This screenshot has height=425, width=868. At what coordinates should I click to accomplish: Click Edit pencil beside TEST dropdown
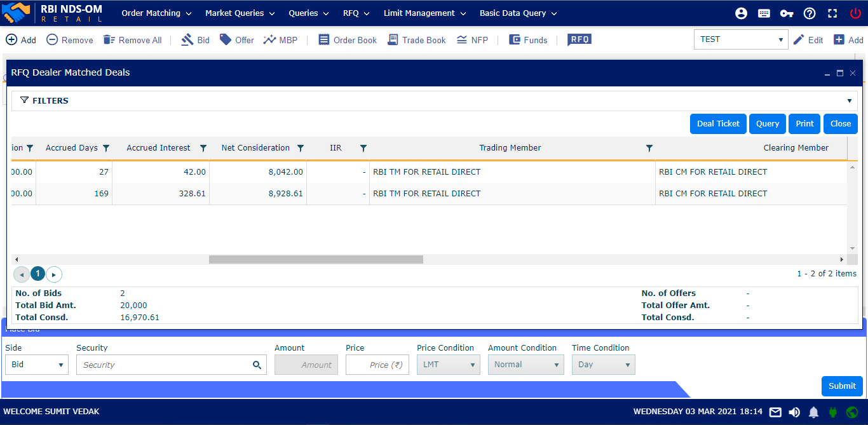[x=808, y=40]
